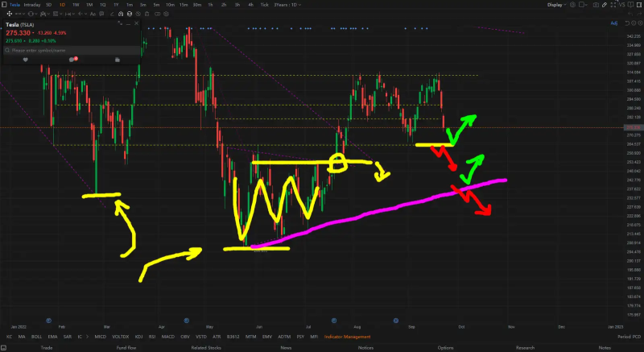Toggle the RSI indicator

pos(151,337)
